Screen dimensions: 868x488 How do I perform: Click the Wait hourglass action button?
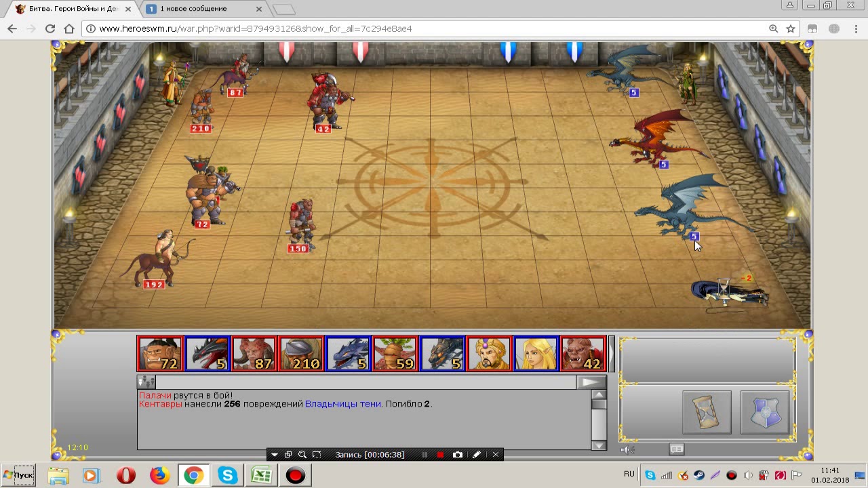click(707, 411)
